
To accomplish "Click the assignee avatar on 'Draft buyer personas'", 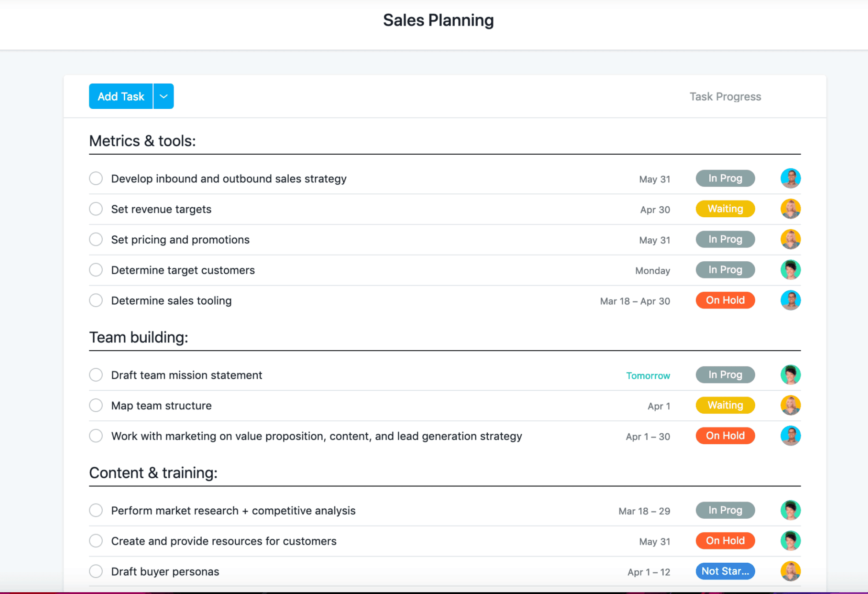I will [x=790, y=571].
